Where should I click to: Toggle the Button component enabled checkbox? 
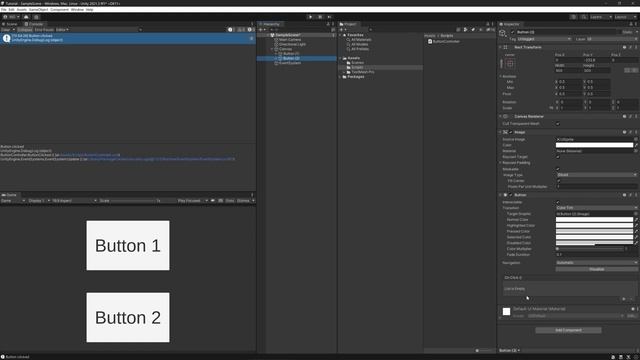tap(511, 195)
